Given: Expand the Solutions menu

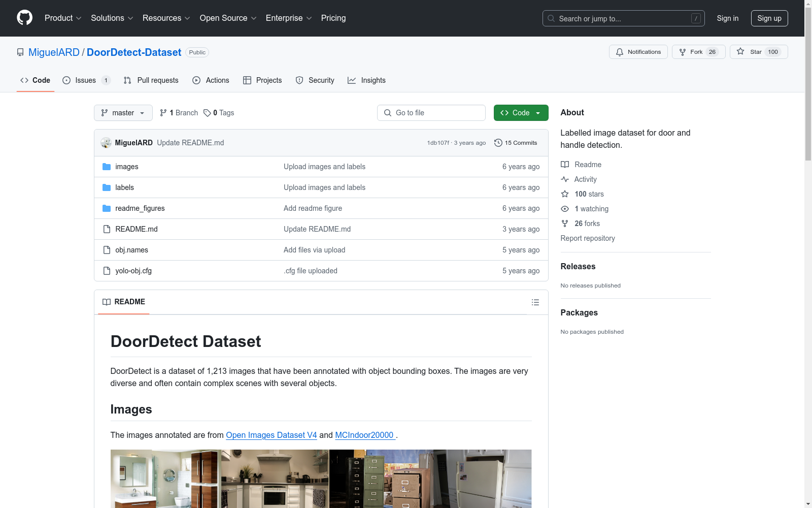Looking at the screenshot, I should tap(112, 18).
